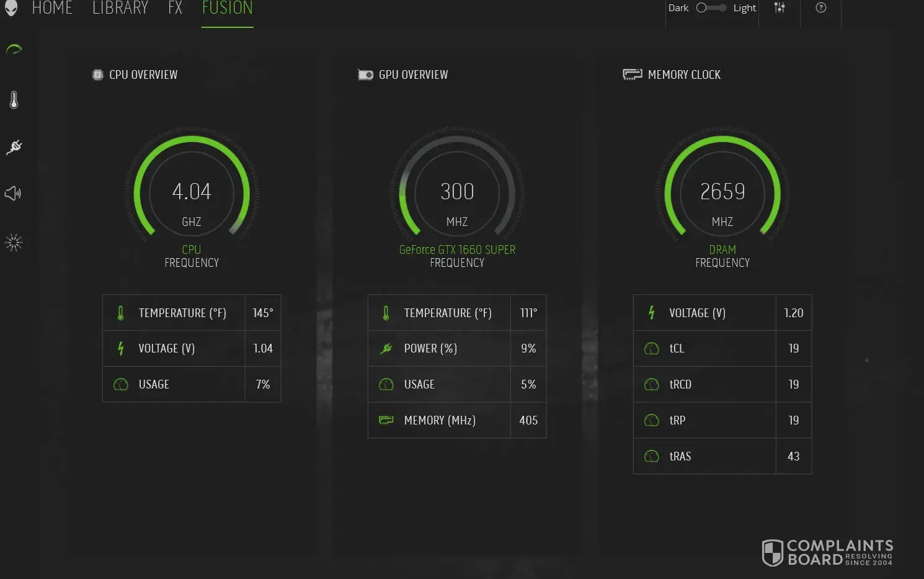Select the power plug sidebar icon
924x579 pixels.
coord(14,147)
